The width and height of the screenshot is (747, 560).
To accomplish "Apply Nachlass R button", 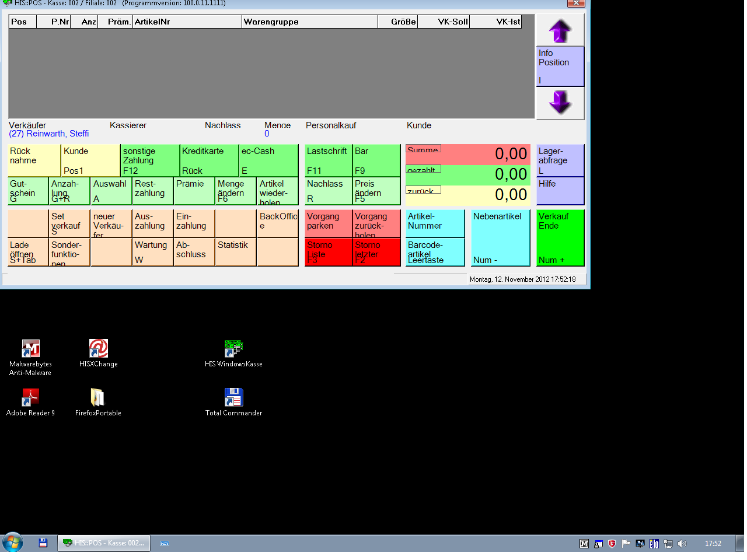I will [x=329, y=191].
